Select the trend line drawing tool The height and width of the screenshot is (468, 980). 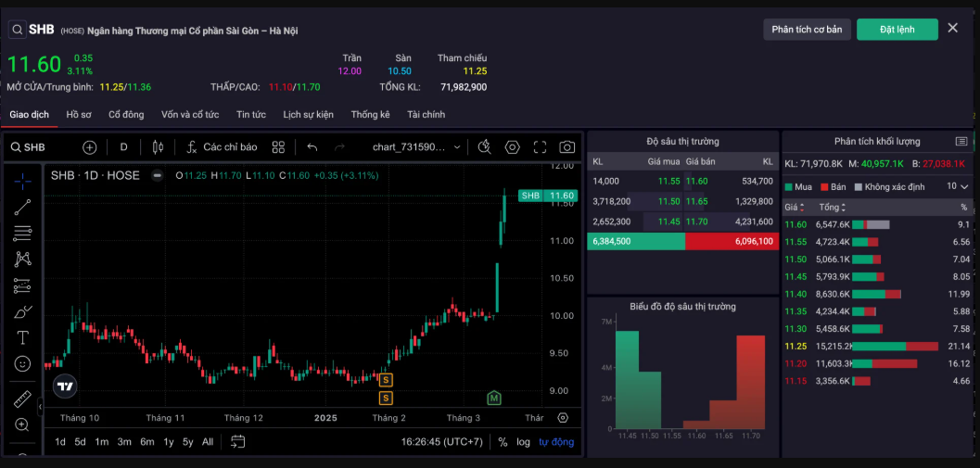pyautogui.click(x=22, y=207)
